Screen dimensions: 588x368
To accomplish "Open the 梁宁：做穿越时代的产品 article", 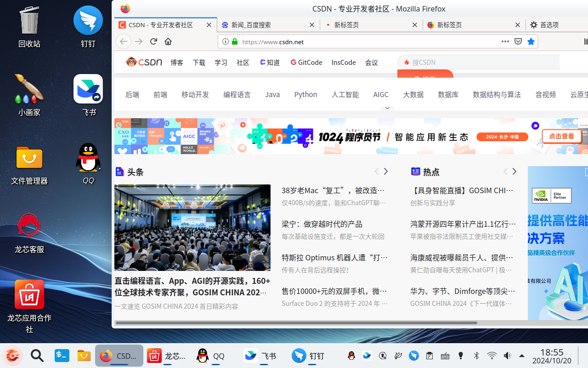I will [x=322, y=224].
